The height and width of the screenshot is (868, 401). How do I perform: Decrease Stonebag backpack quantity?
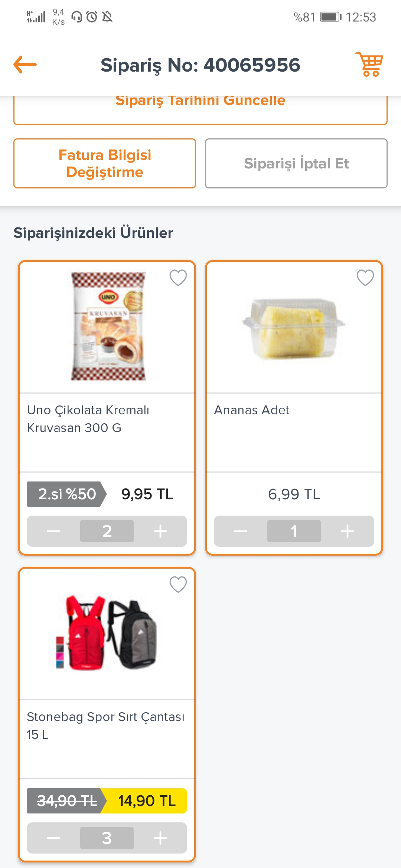(x=53, y=838)
